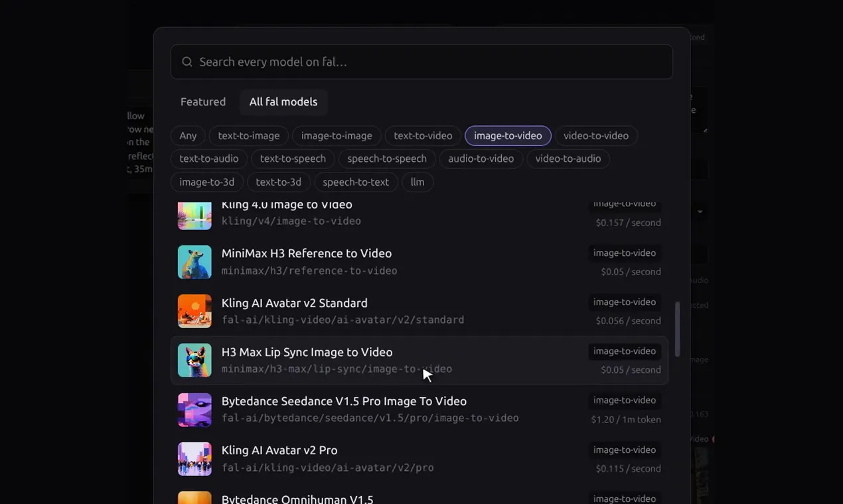Click the magnifier icon in the search bar
843x504 pixels.
(187, 62)
